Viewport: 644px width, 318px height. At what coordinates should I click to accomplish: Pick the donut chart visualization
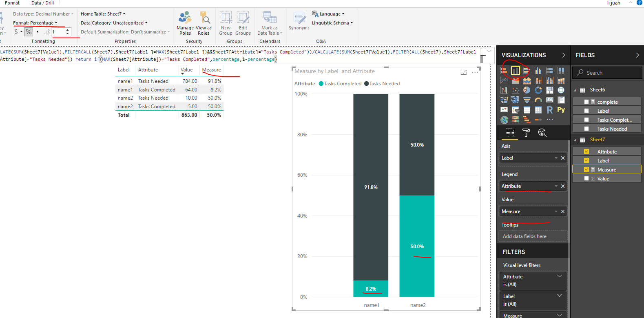pos(538,90)
